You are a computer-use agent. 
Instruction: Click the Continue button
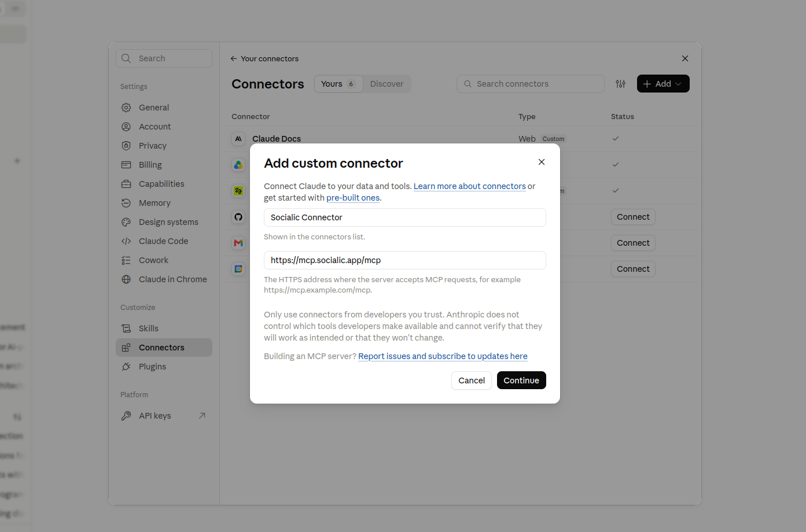point(521,380)
